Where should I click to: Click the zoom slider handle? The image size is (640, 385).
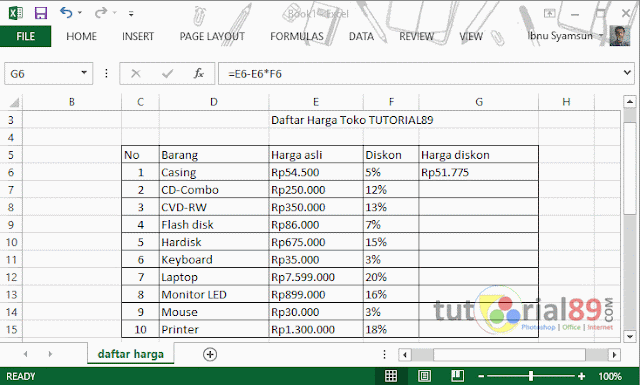pyautogui.click(x=531, y=376)
